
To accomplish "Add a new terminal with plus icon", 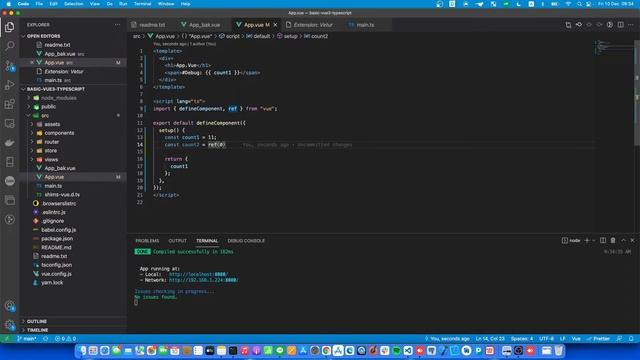I will pos(587,241).
